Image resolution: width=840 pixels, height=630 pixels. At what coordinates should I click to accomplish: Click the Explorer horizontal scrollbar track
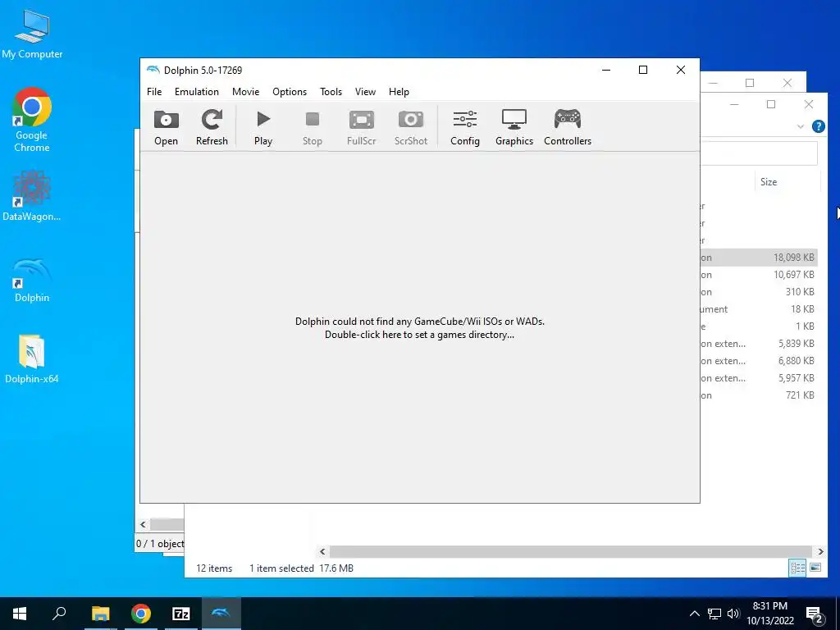point(571,551)
